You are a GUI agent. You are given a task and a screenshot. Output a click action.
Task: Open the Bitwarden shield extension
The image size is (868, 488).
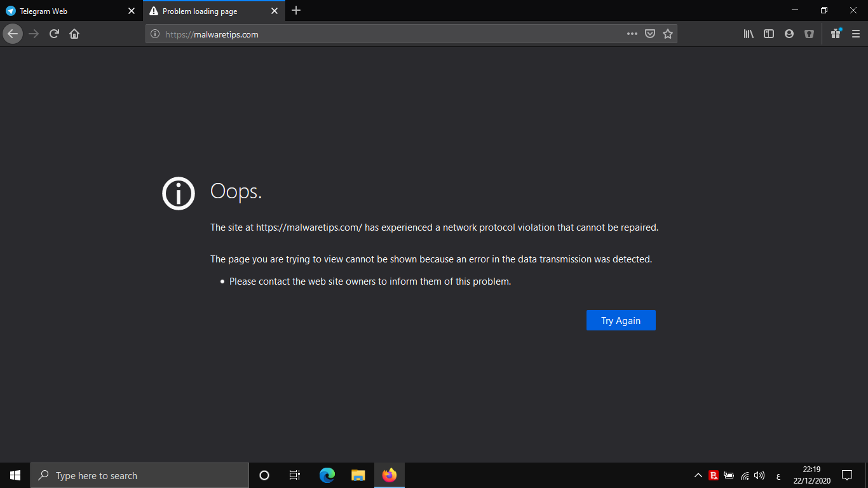(809, 34)
